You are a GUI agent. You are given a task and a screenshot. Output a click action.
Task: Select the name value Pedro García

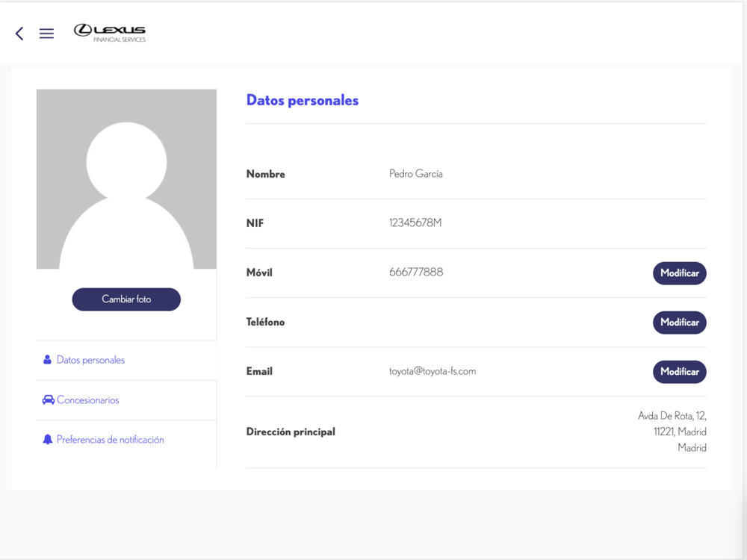point(416,174)
